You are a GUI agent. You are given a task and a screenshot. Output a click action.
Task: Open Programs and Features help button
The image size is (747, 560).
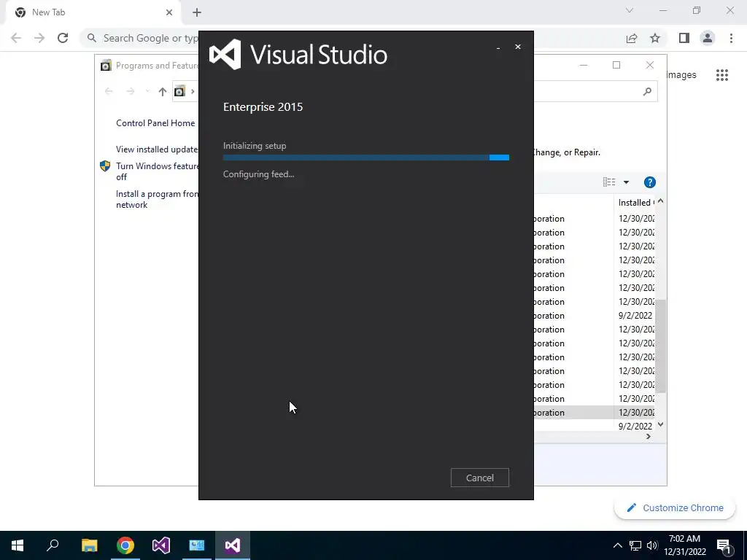[649, 182]
